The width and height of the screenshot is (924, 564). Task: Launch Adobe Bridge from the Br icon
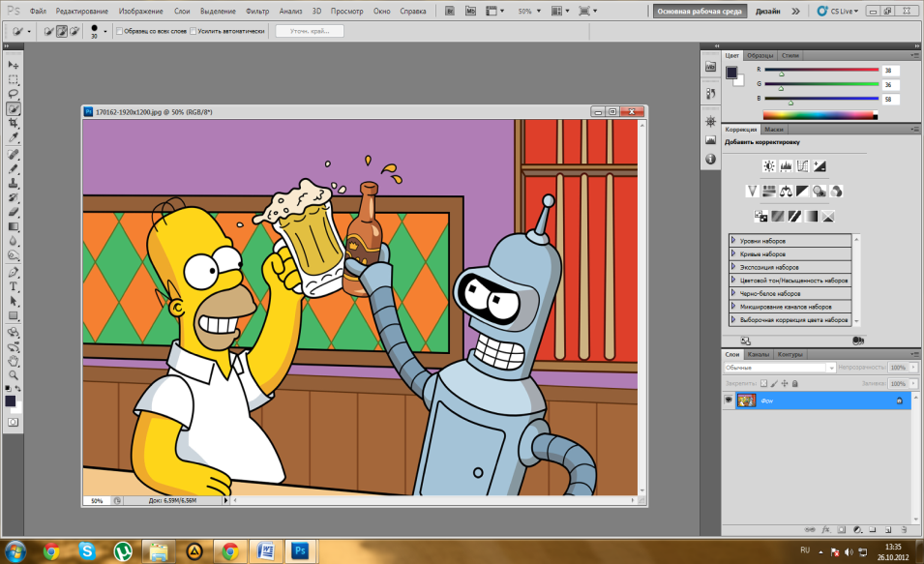pyautogui.click(x=450, y=11)
